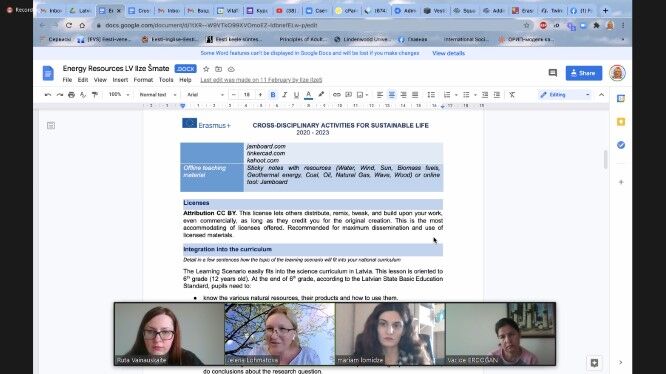Toggle underline formatting in the toolbar

coord(296,95)
